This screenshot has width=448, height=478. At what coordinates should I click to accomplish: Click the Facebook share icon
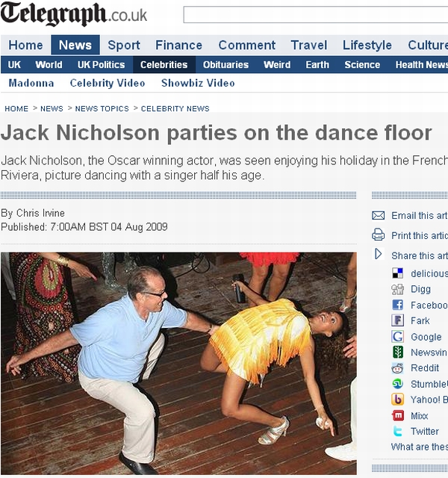(x=397, y=305)
